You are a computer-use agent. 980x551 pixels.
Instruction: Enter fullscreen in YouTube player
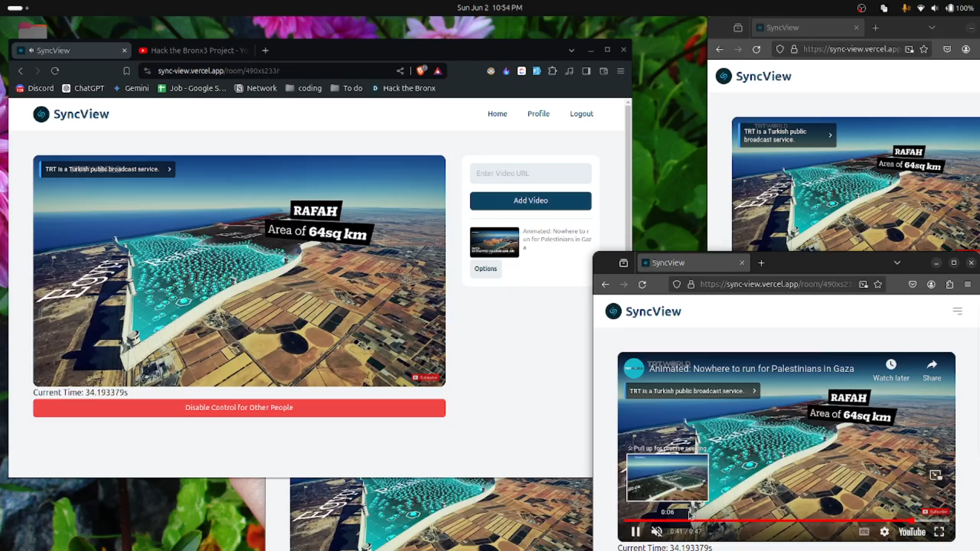point(939,532)
